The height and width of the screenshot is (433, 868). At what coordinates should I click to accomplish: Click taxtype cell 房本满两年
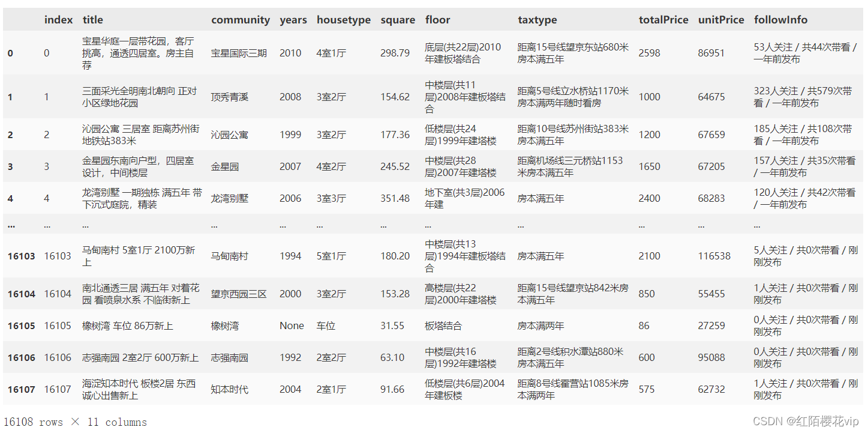[541, 326]
